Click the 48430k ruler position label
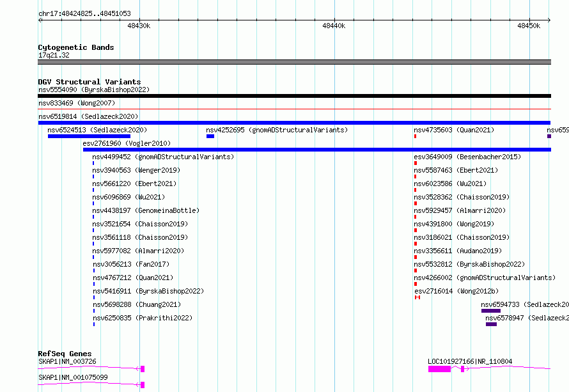This screenshot has width=569, height=392. (139, 26)
